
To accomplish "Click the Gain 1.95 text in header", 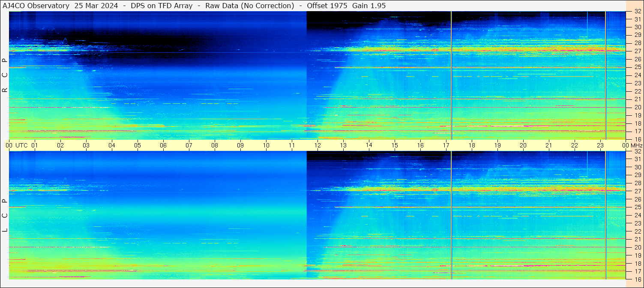I will (369, 6).
